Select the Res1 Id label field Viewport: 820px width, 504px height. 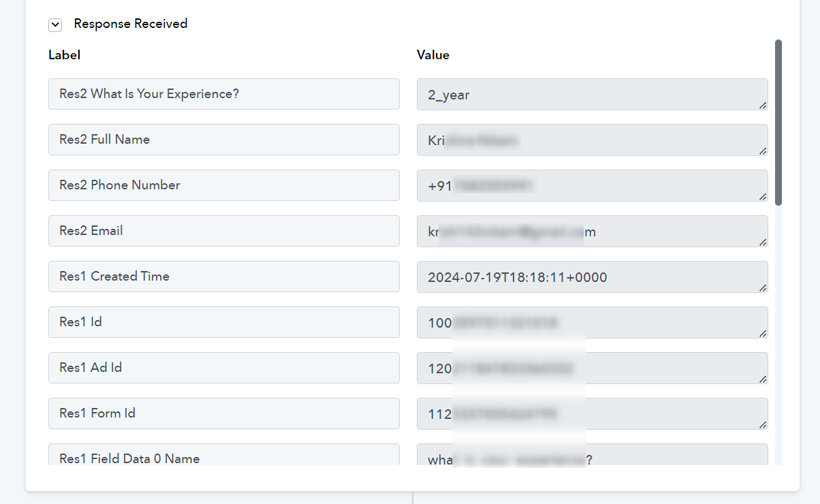(224, 322)
